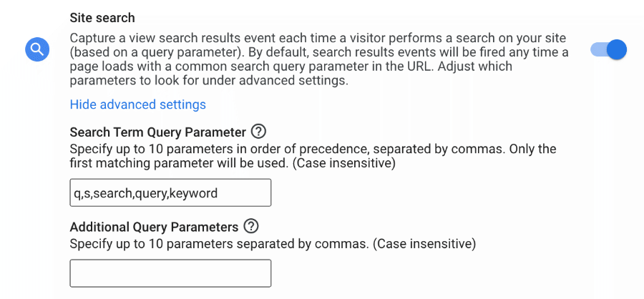This screenshot has width=644, height=299.
Task: Click the Site search description paragraph
Action: pos(319,59)
